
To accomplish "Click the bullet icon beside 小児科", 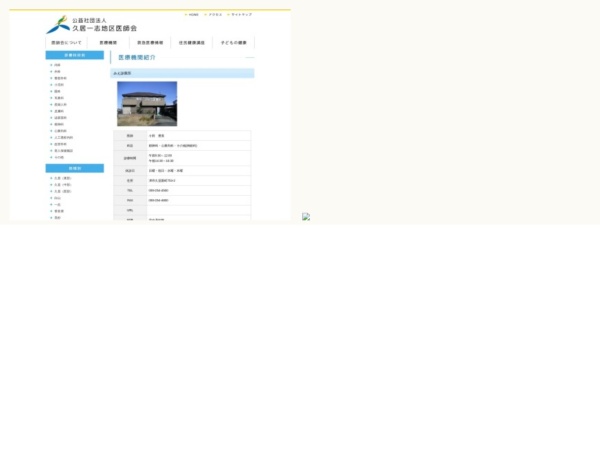I will [x=50, y=85].
